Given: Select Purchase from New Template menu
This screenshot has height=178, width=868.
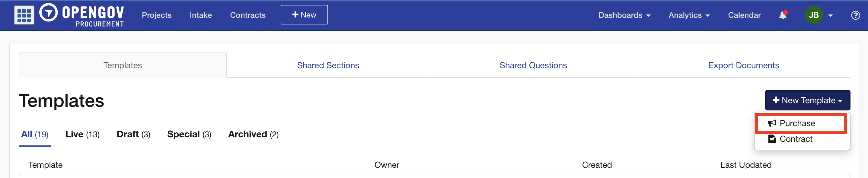Looking at the screenshot, I should pyautogui.click(x=801, y=123).
